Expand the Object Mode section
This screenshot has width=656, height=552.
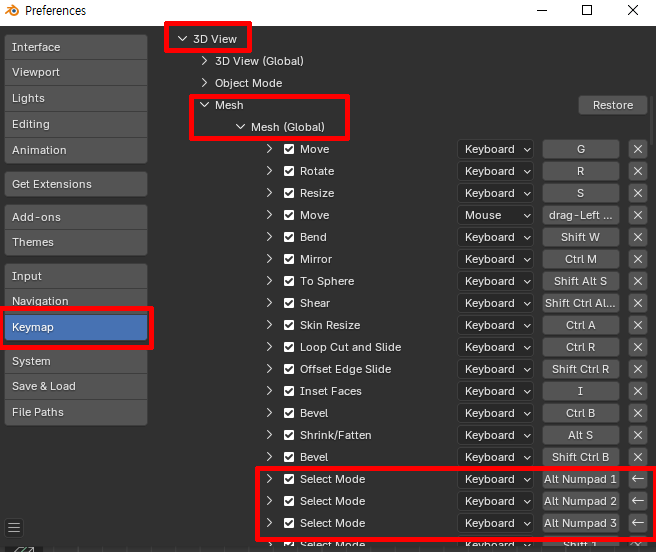tap(204, 83)
